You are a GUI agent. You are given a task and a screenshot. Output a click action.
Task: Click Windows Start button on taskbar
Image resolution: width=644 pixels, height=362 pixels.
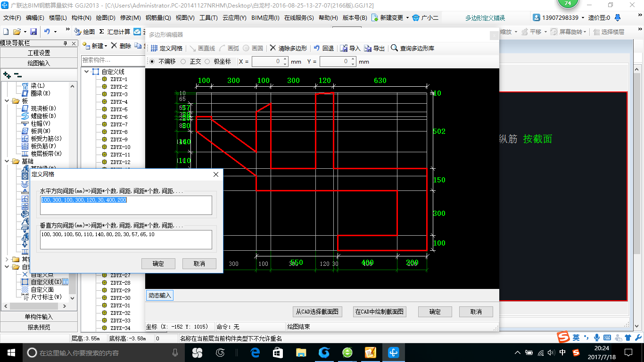coord(10,352)
